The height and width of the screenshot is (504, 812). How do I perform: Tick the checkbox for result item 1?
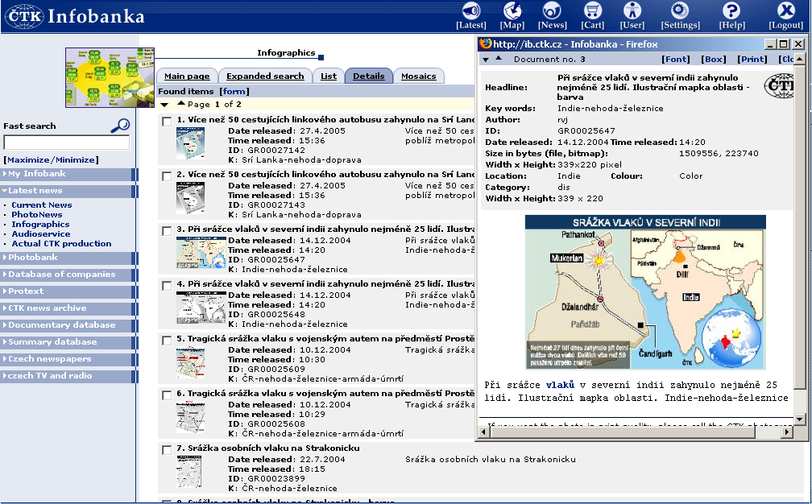point(166,122)
